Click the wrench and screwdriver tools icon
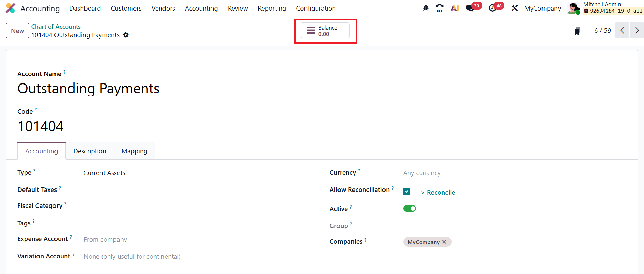644x274 pixels. point(514,8)
